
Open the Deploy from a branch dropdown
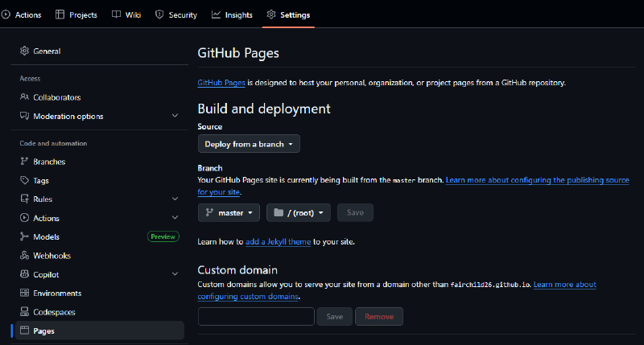click(x=249, y=144)
